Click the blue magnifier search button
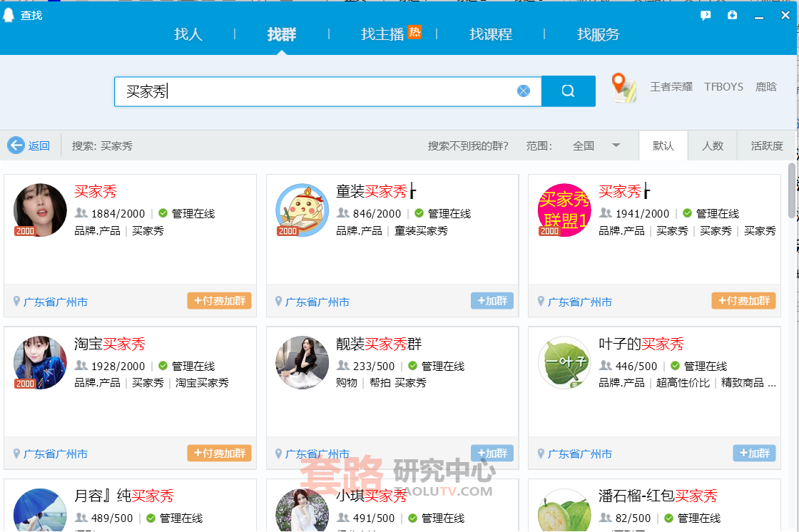Image resolution: width=799 pixels, height=532 pixels. click(x=568, y=91)
